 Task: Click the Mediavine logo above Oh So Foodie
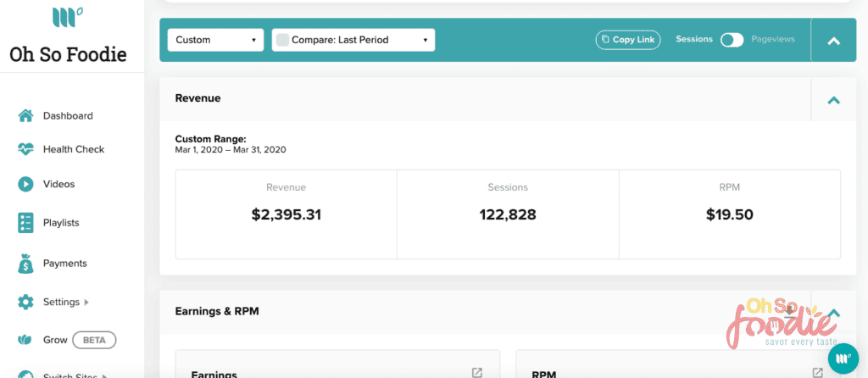click(68, 17)
